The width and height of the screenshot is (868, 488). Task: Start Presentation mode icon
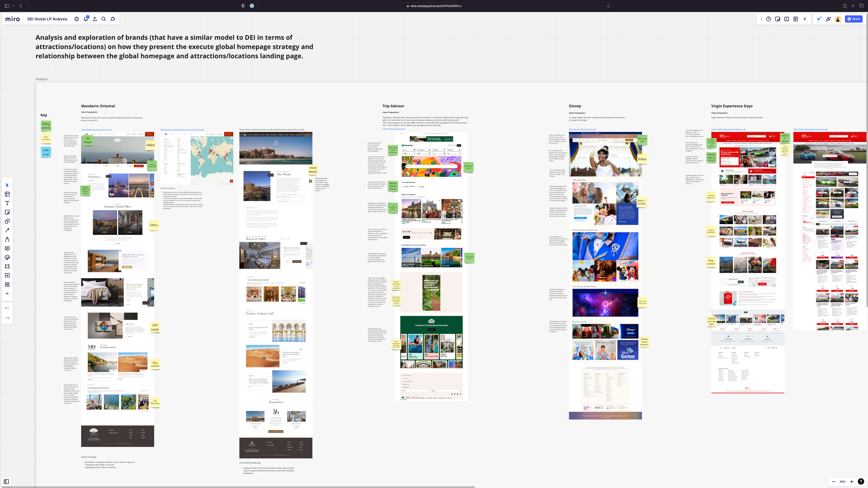[786, 19]
